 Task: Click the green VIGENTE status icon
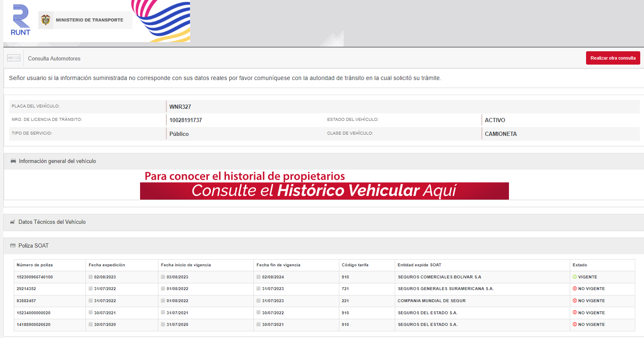[x=575, y=277]
